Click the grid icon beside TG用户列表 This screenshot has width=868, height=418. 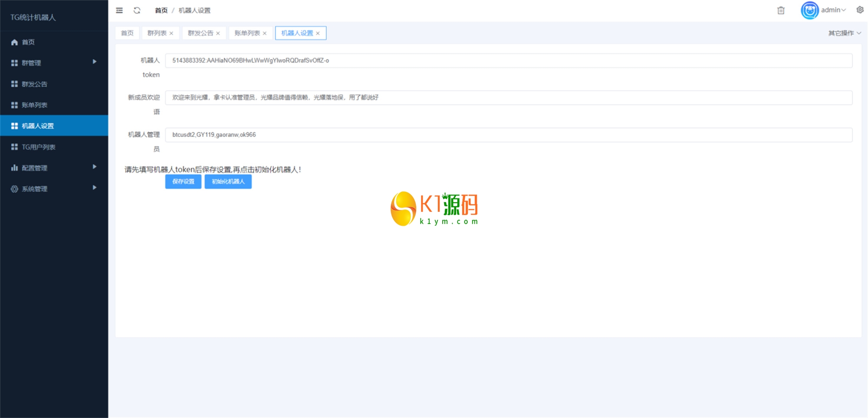point(14,147)
